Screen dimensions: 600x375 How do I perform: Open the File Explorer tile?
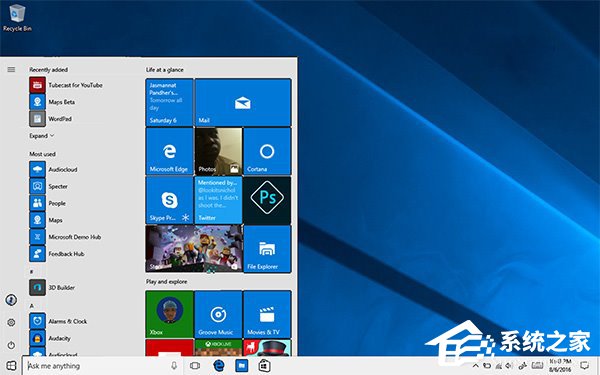coord(267,249)
